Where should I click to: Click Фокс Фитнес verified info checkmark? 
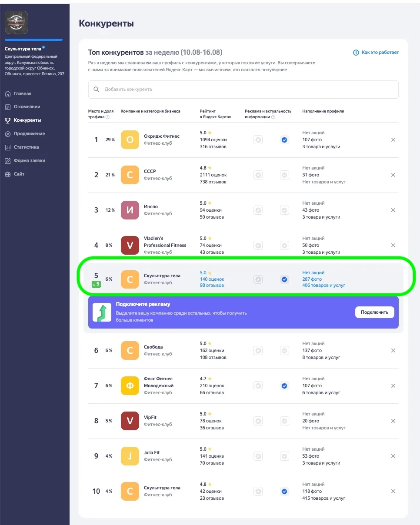(284, 385)
